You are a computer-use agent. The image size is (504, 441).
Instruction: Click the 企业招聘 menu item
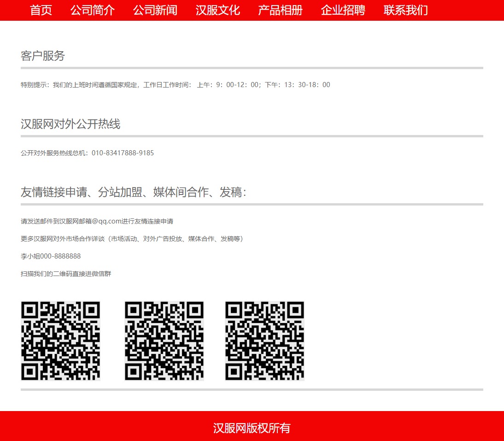point(343,10)
